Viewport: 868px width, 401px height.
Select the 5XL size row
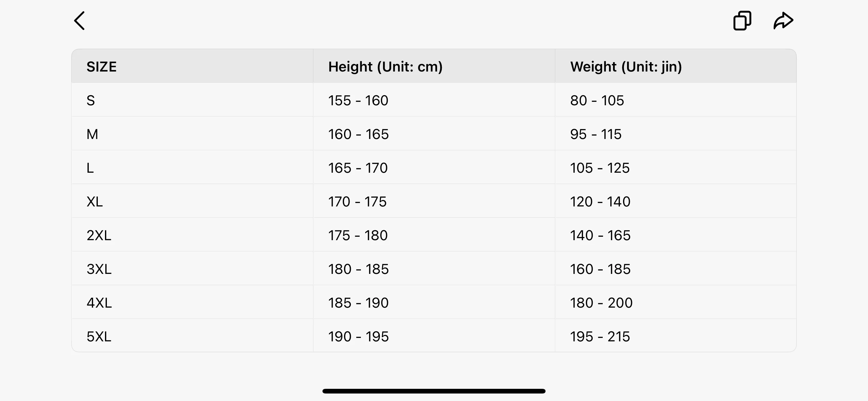(99, 336)
